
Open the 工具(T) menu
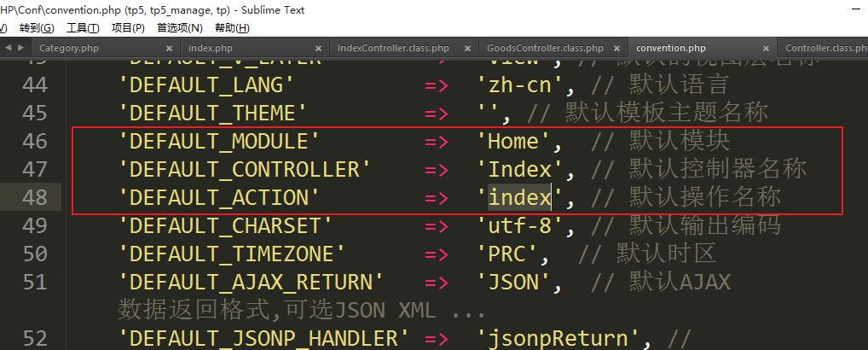83,27
